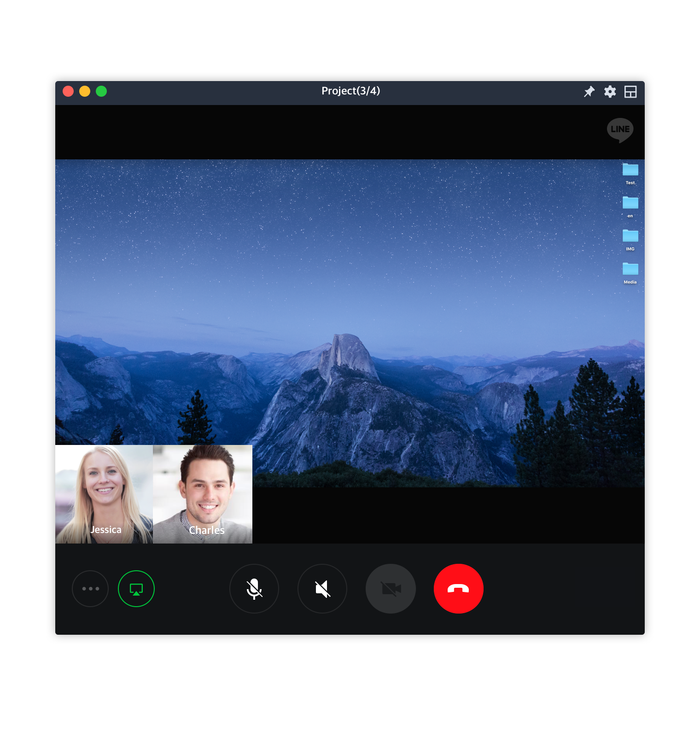Open the more options menu
The image size is (700, 737).
click(90, 589)
